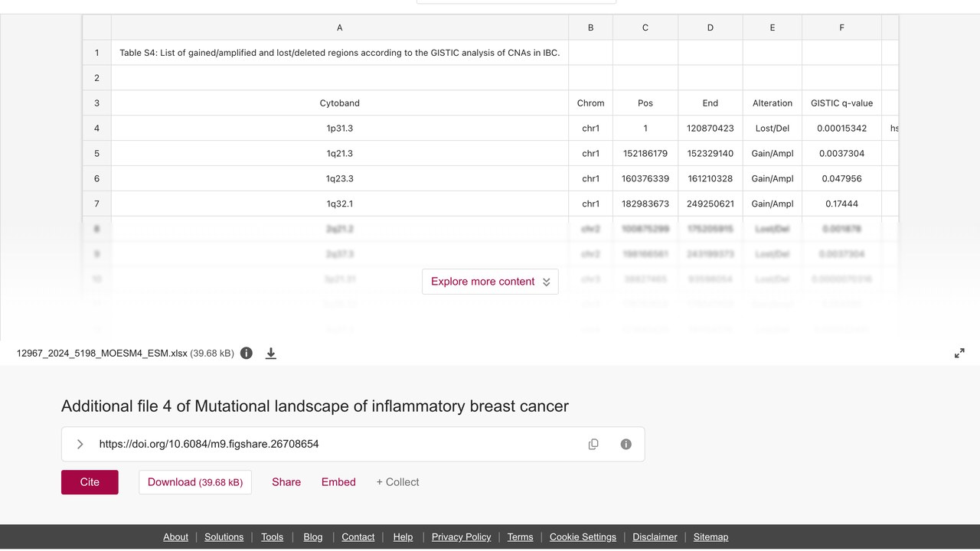Open the Disclaimer footer link
The width and height of the screenshot is (980, 551).
click(x=655, y=537)
